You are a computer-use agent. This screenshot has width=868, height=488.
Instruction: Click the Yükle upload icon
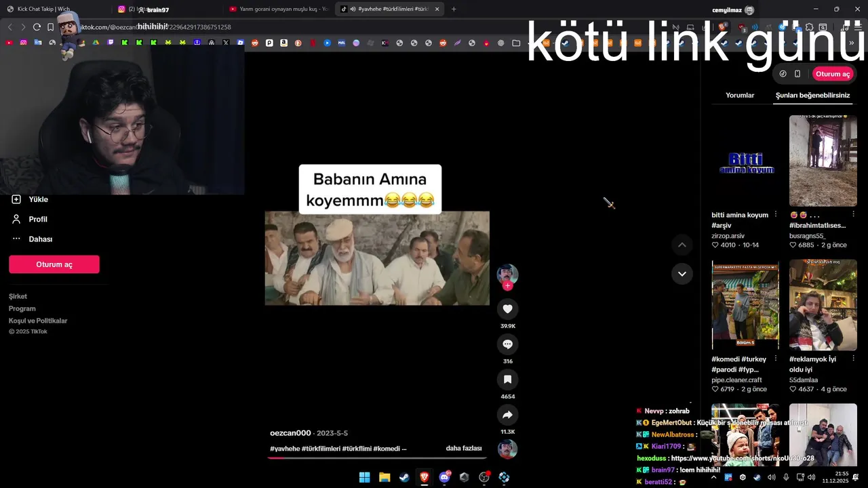tap(16, 199)
